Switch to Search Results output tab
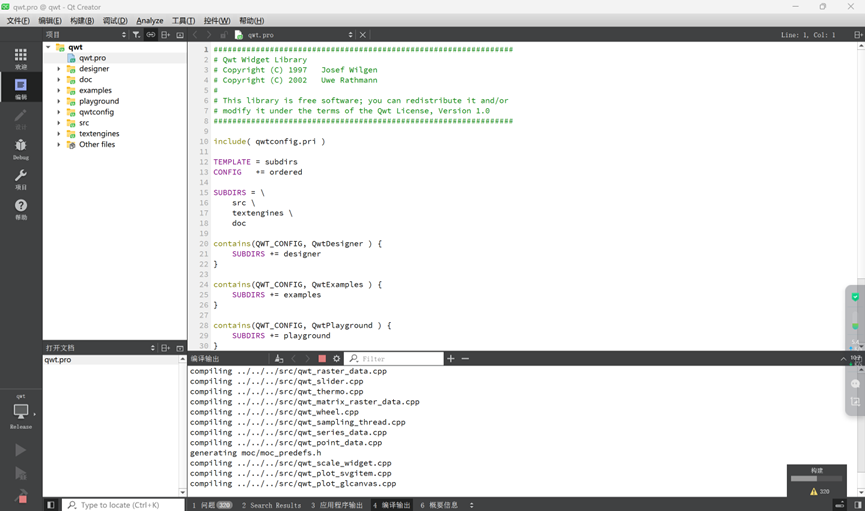 271,505
